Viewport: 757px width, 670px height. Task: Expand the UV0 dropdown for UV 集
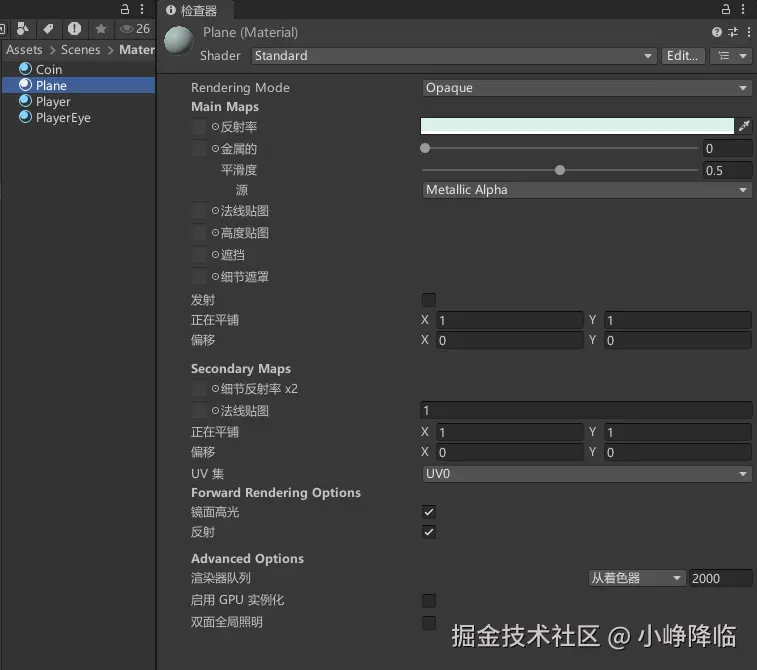point(586,474)
